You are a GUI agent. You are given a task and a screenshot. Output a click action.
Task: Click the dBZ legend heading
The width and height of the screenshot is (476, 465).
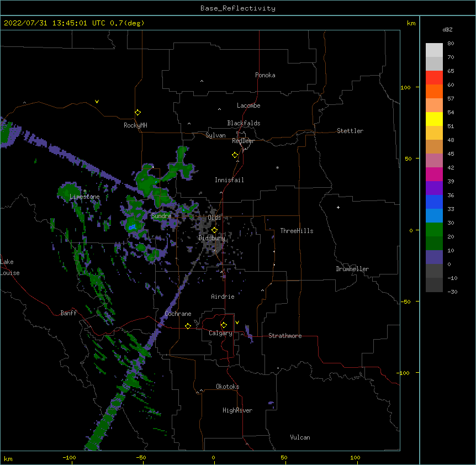pyautogui.click(x=447, y=29)
